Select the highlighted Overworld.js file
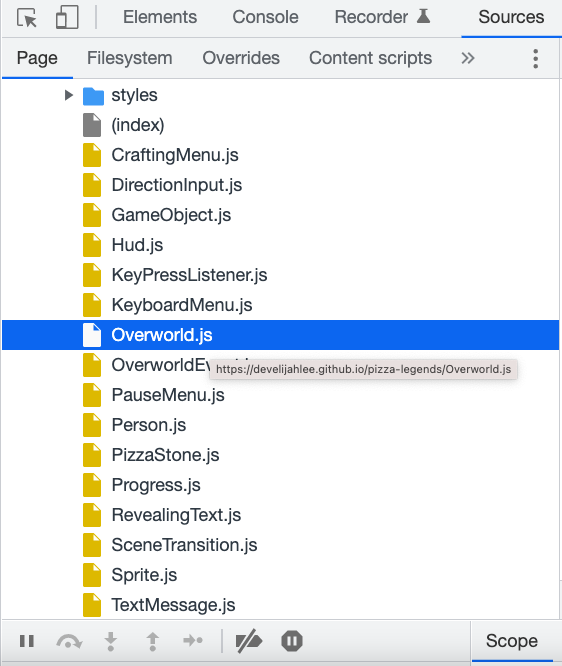The height and width of the screenshot is (666, 562). tap(280, 335)
